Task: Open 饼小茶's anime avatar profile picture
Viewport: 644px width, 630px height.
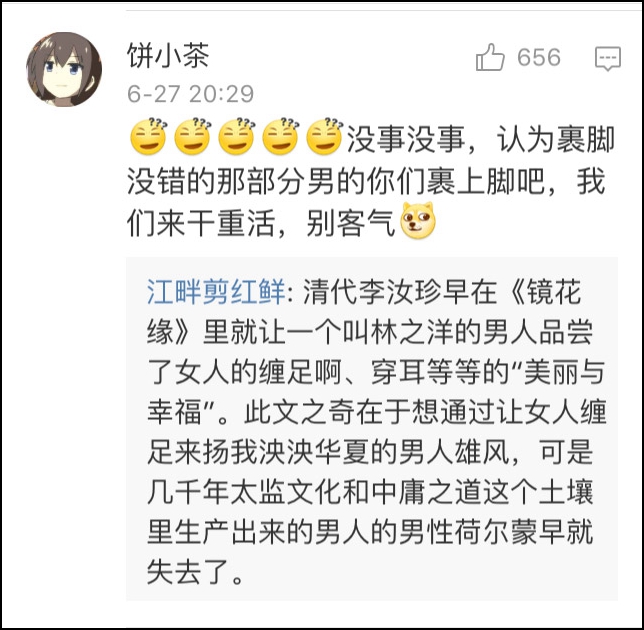Action: pos(64,69)
